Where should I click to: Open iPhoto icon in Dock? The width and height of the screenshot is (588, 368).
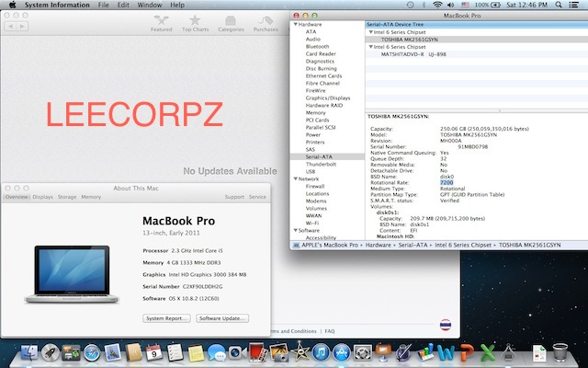click(278, 353)
